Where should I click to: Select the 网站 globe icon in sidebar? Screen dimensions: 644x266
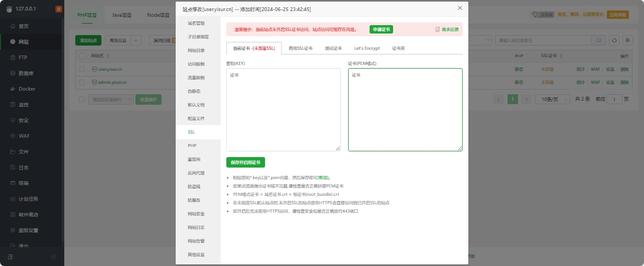[13, 42]
